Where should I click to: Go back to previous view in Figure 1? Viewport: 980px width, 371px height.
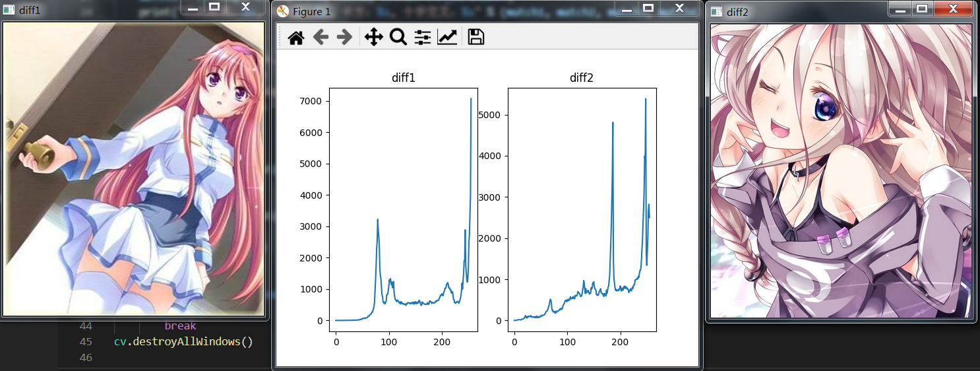(321, 38)
